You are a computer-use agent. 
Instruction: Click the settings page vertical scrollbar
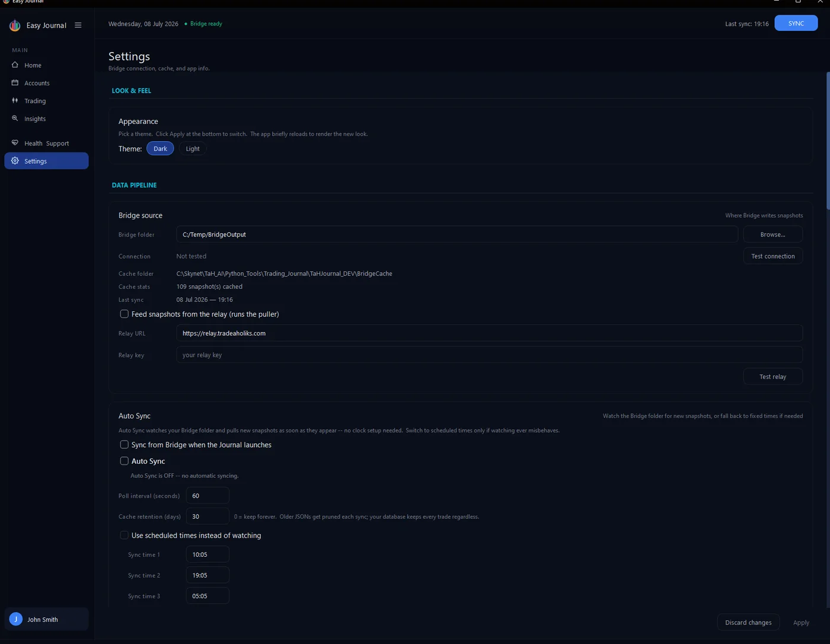click(828, 339)
